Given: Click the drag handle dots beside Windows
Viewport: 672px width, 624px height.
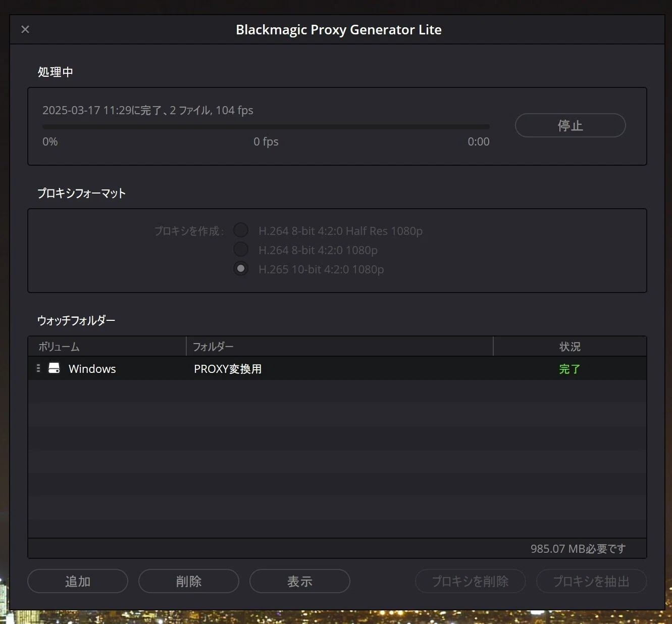Looking at the screenshot, I should point(38,368).
